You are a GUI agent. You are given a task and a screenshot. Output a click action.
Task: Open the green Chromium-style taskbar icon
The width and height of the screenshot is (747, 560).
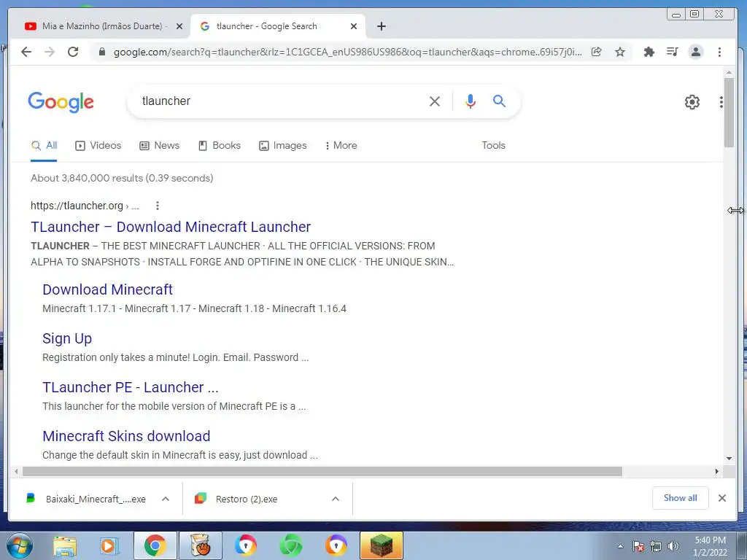[290, 546]
